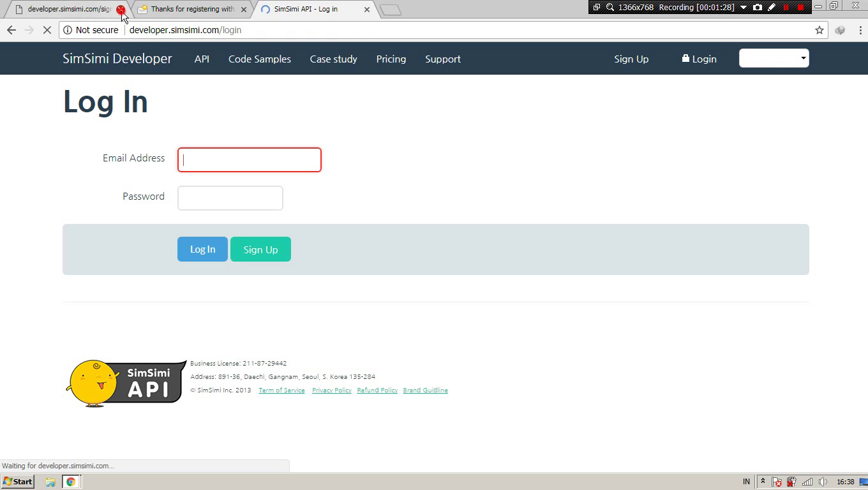
Task: Click Login in the navigation bar
Action: (x=700, y=59)
